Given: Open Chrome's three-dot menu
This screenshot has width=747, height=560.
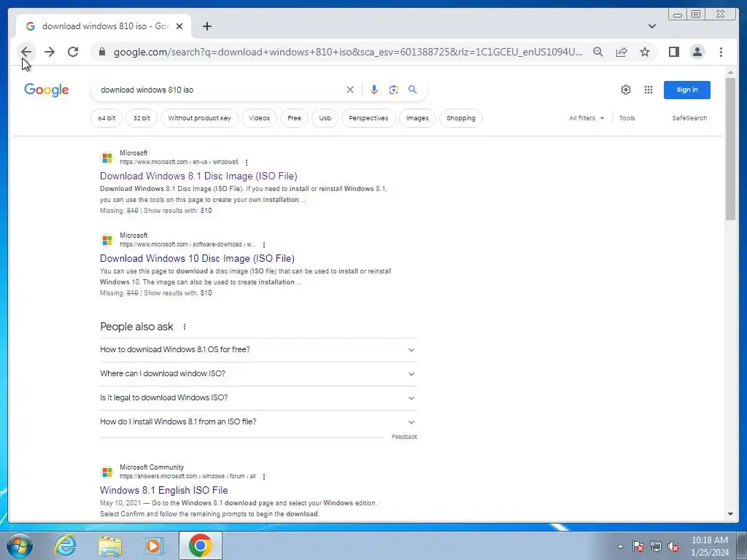Looking at the screenshot, I should point(721,52).
